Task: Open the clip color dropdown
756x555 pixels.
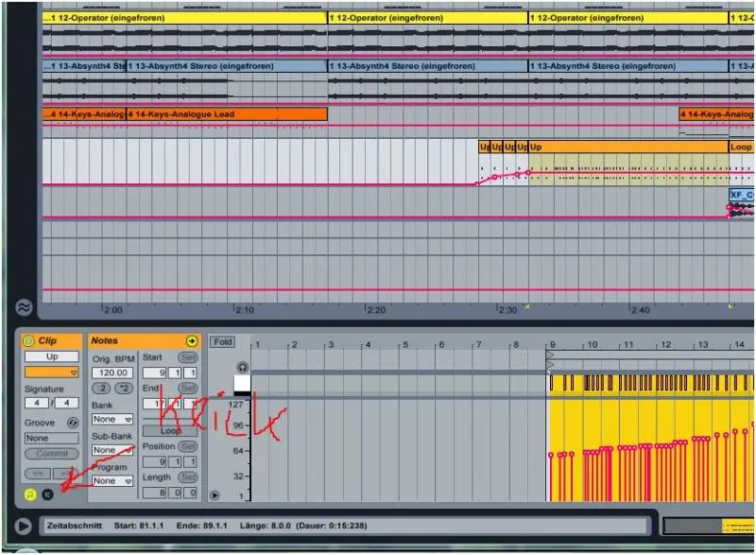Action: (52, 373)
